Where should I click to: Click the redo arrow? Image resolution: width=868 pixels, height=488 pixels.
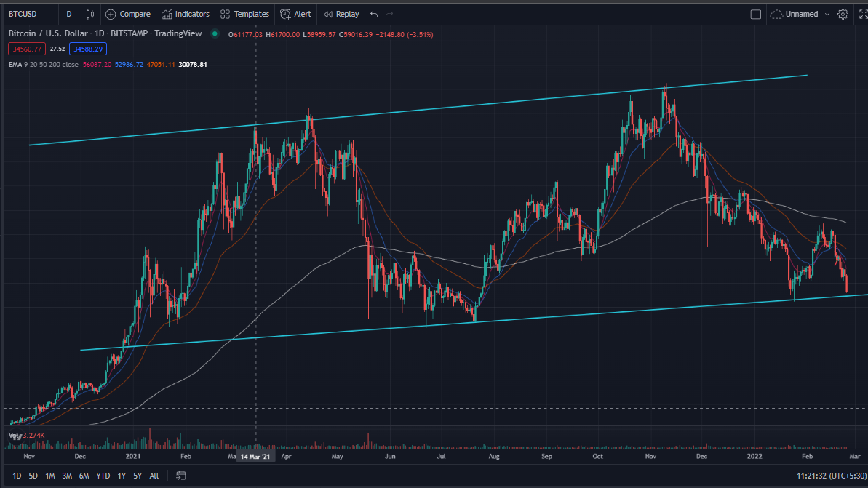point(390,14)
